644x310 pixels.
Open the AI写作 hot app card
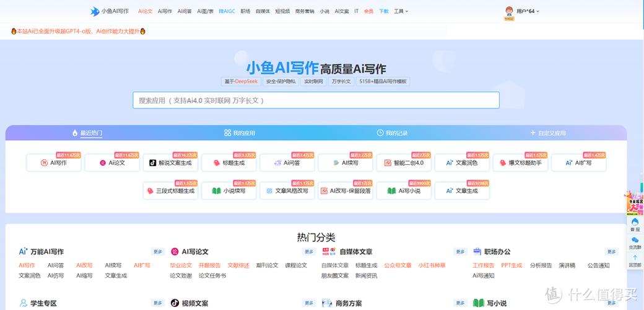pos(54,163)
